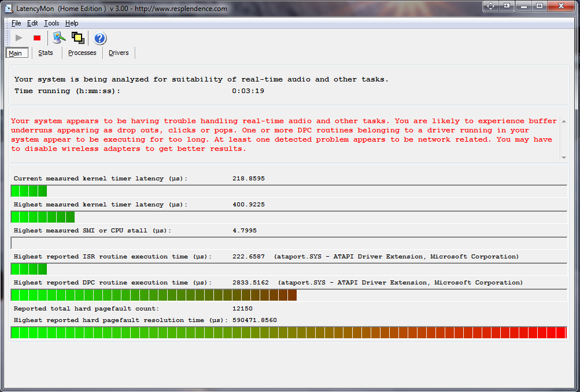The height and width of the screenshot is (392, 580).
Task: Switch to the Drivers tab
Action: point(119,53)
